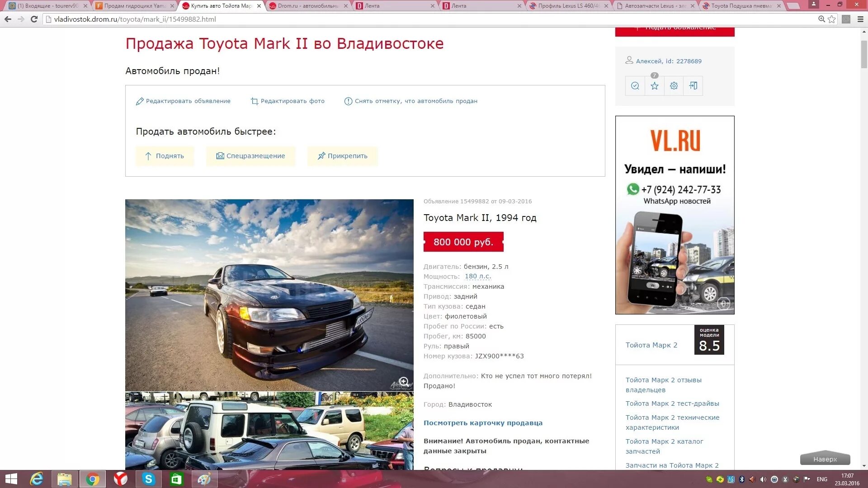Screen dimensions: 868x488
Task: Open volume speaker tray icon
Action: click(763, 479)
